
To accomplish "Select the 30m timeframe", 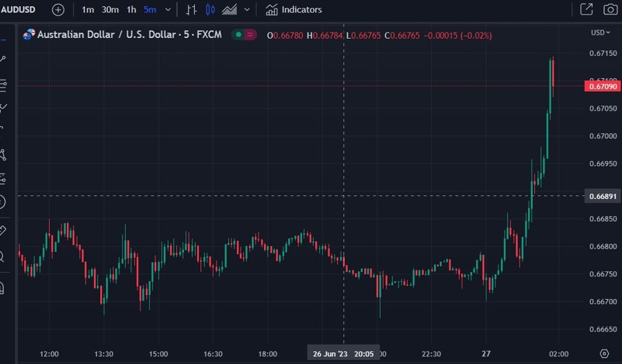I will (x=110, y=10).
